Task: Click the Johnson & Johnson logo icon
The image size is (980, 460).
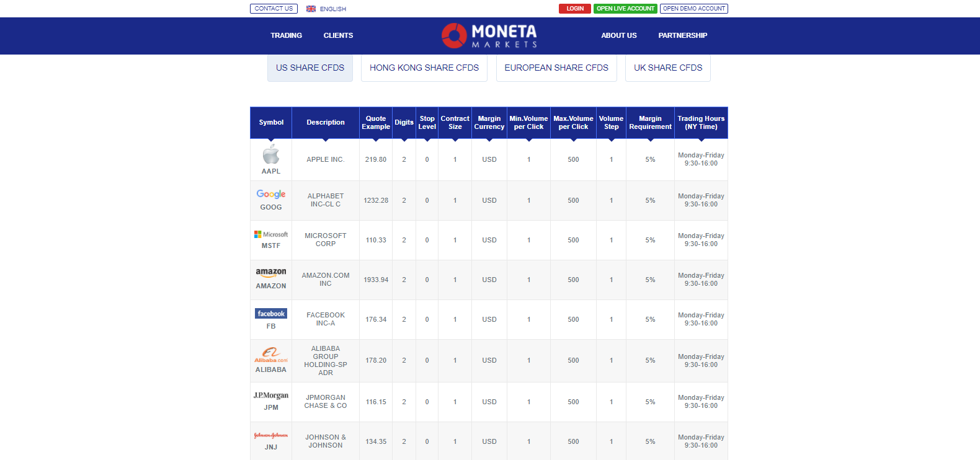Action: click(271, 435)
